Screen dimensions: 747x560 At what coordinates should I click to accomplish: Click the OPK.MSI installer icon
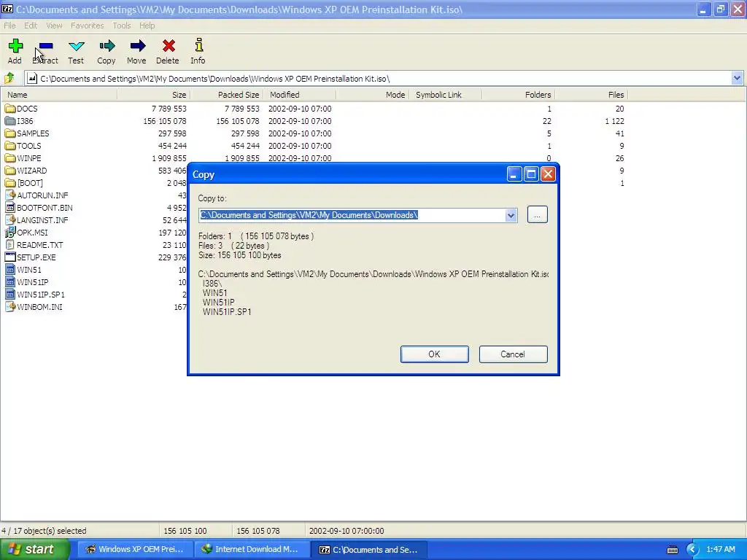point(10,233)
